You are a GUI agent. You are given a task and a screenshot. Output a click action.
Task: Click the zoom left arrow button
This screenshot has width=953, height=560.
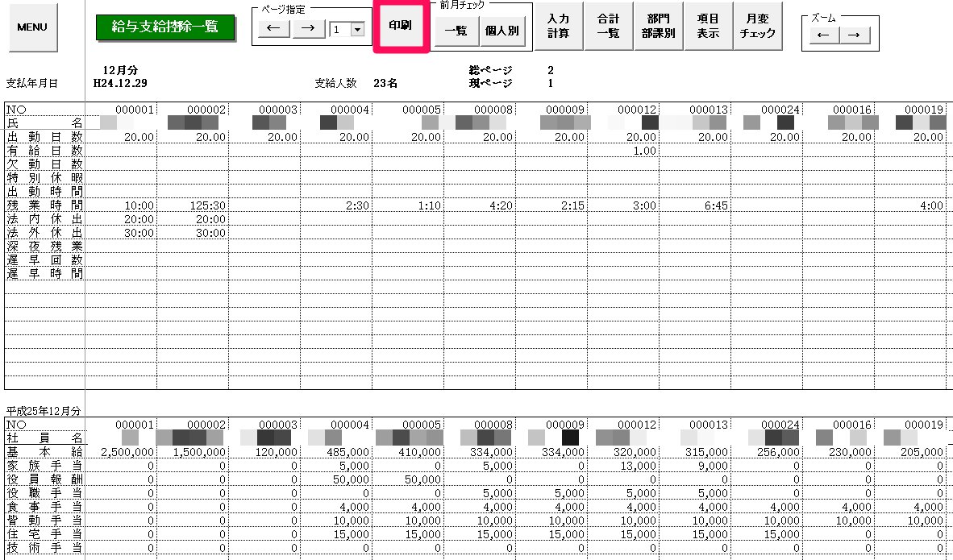click(x=823, y=35)
